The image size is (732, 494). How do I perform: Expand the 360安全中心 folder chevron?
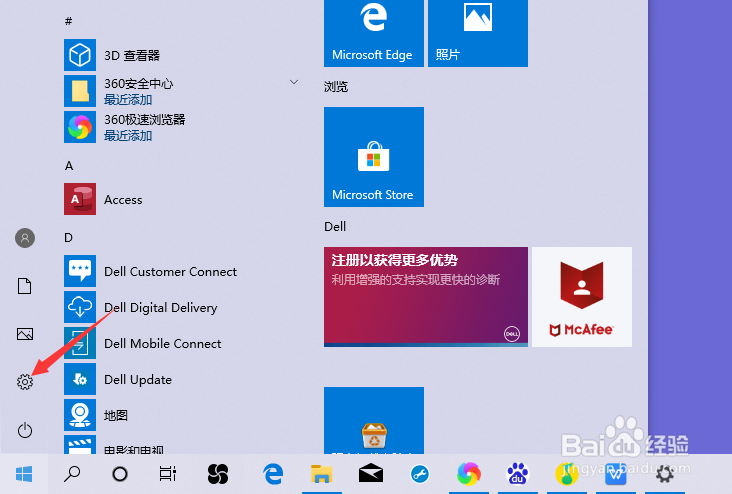point(294,82)
